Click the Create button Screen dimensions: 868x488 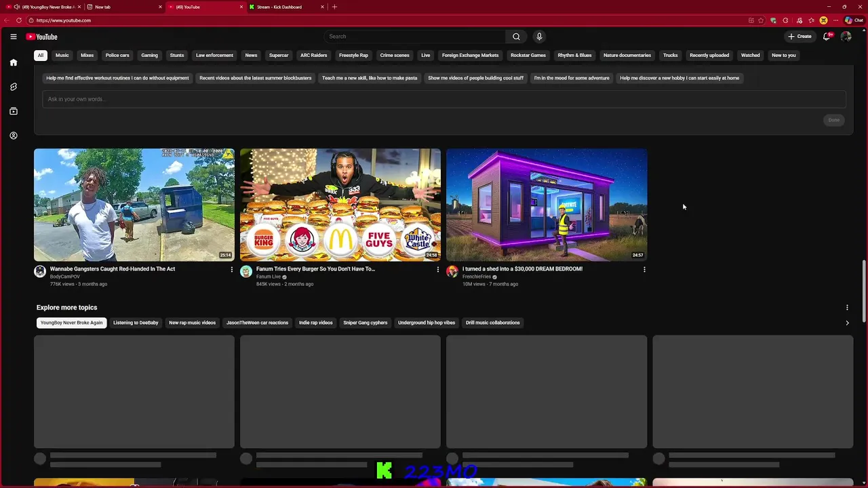click(x=800, y=37)
